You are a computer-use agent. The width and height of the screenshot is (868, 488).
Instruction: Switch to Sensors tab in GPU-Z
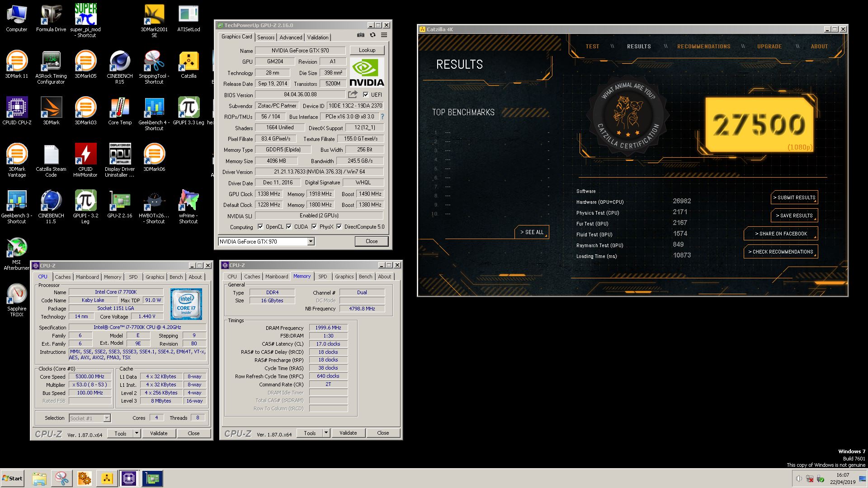(x=266, y=38)
